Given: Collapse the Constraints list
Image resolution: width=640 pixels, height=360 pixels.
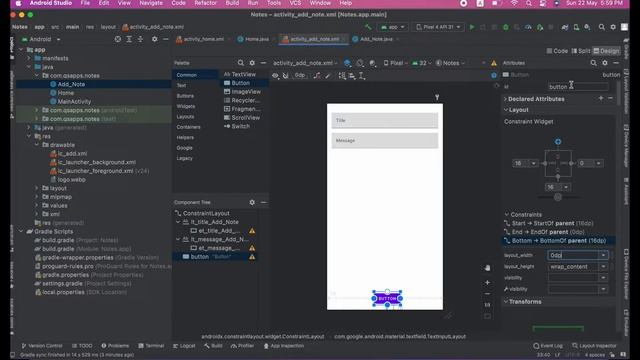Looking at the screenshot, I should tap(507, 214).
